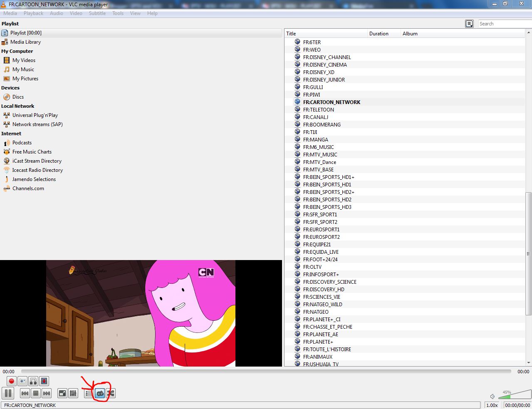
Task: Click the frame-by-frame button
Action: pyautogui.click(x=44, y=381)
